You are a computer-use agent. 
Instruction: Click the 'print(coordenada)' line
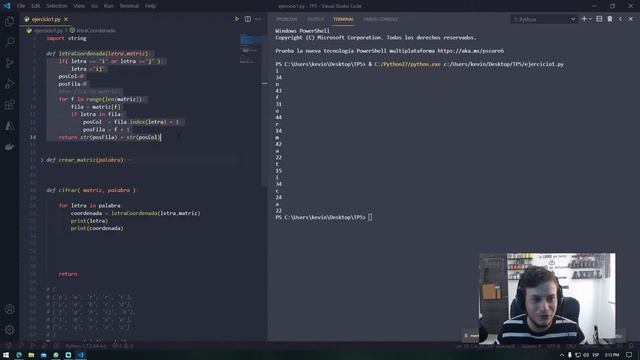click(97, 228)
